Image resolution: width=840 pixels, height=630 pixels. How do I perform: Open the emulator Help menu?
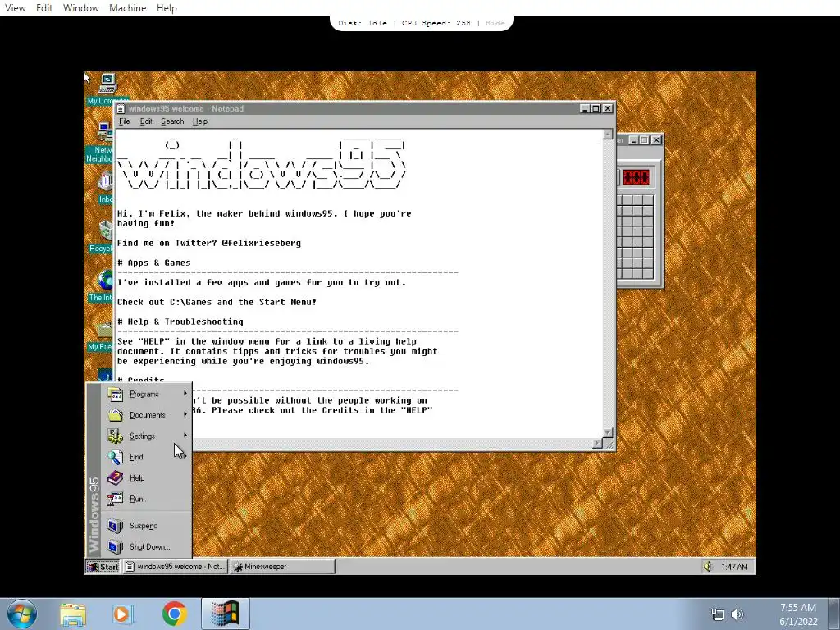167,8
